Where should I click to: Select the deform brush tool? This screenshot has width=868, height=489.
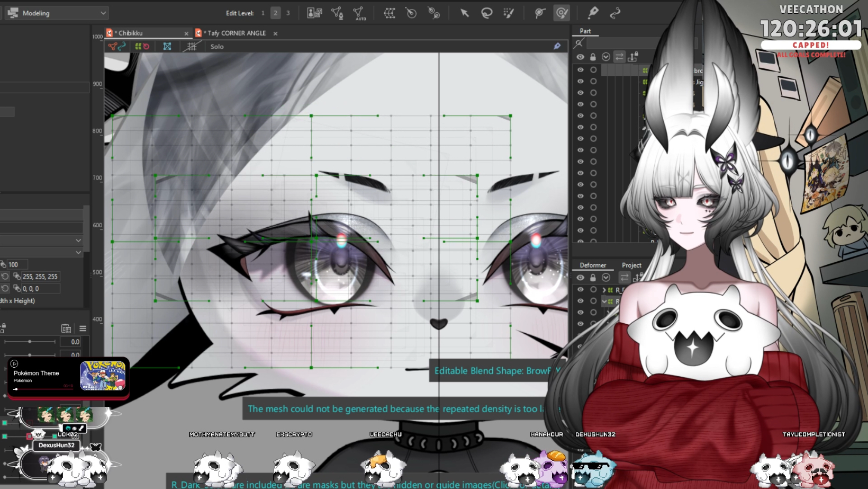coord(539,13)
